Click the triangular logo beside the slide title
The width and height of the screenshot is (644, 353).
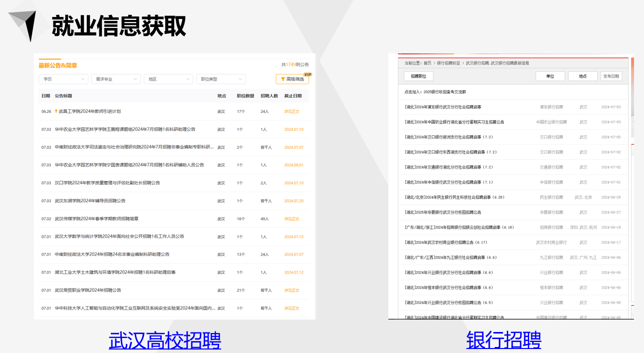(24, 25)
